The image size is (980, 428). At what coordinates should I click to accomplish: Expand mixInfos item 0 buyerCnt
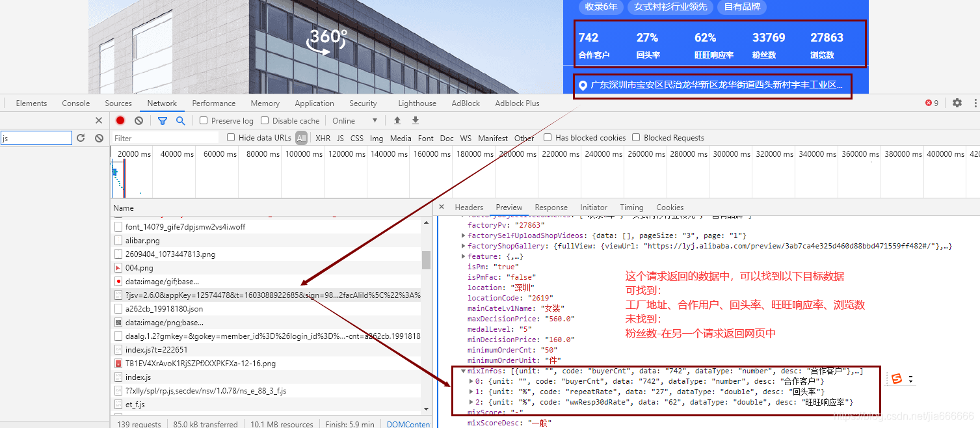coord(471,381)
